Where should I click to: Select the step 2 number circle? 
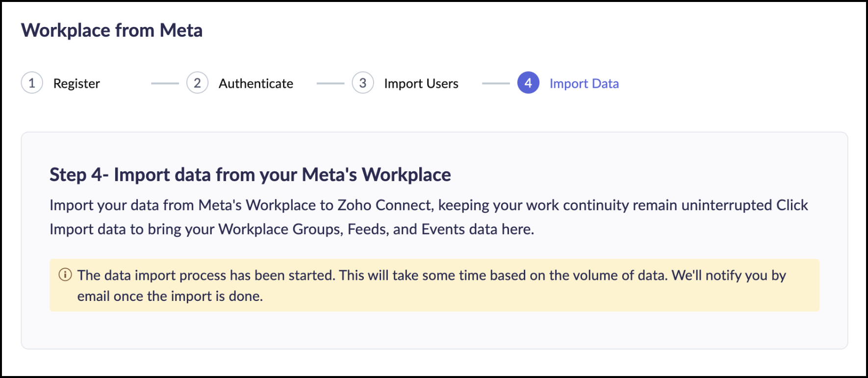click(197, 83)
